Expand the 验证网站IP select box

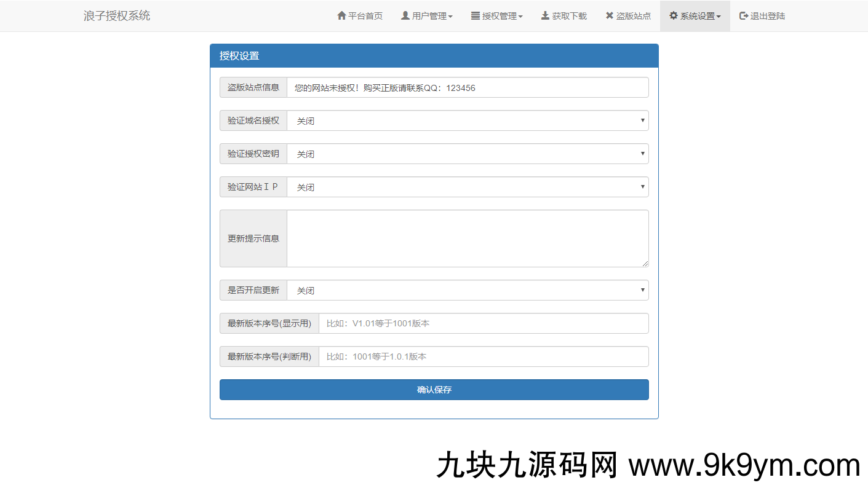tap(468, 187)
